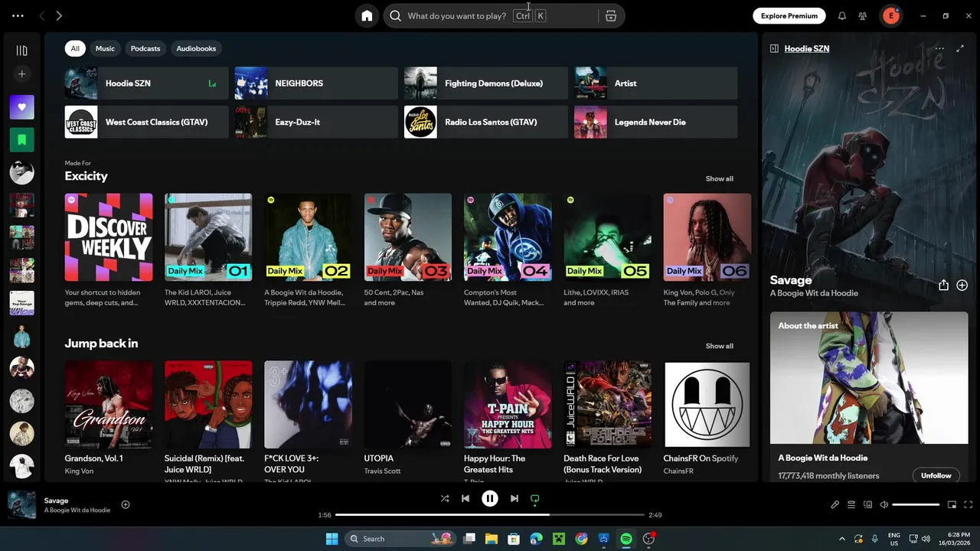Viewport: 980px width, 551px height.
Task: Expand the Now Playing panel to fullscreen
Action: 961,48
